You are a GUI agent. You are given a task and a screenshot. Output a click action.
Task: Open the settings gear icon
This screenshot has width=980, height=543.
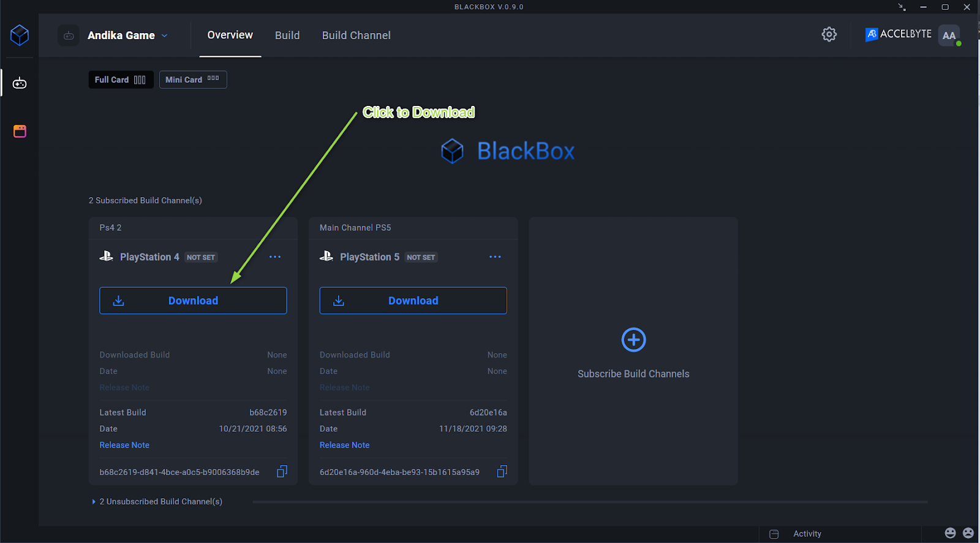pos(829,34)
